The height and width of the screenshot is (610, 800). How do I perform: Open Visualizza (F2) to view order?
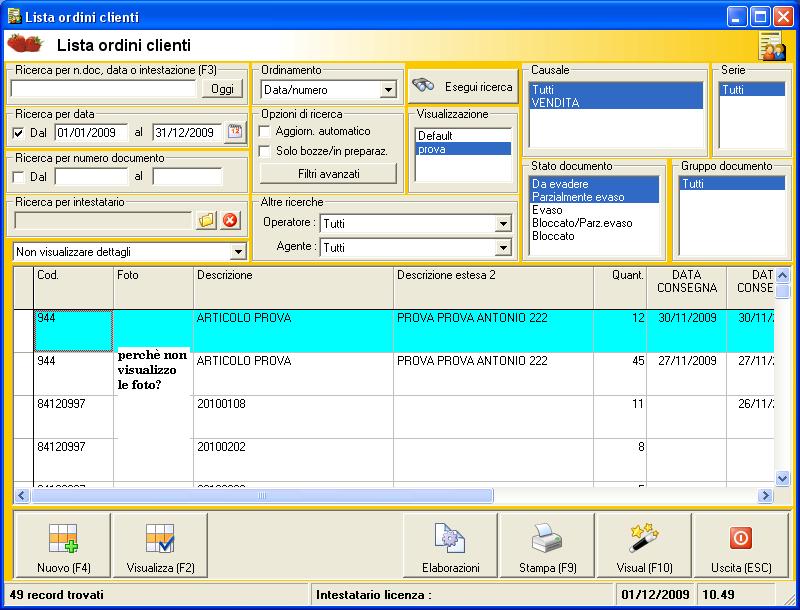[160, 546]
